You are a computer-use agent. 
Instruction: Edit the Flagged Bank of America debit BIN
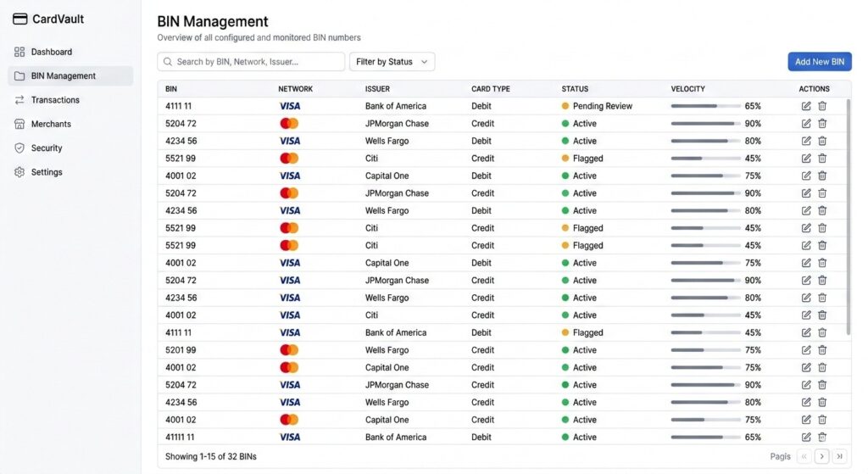(x=806, y=332)
